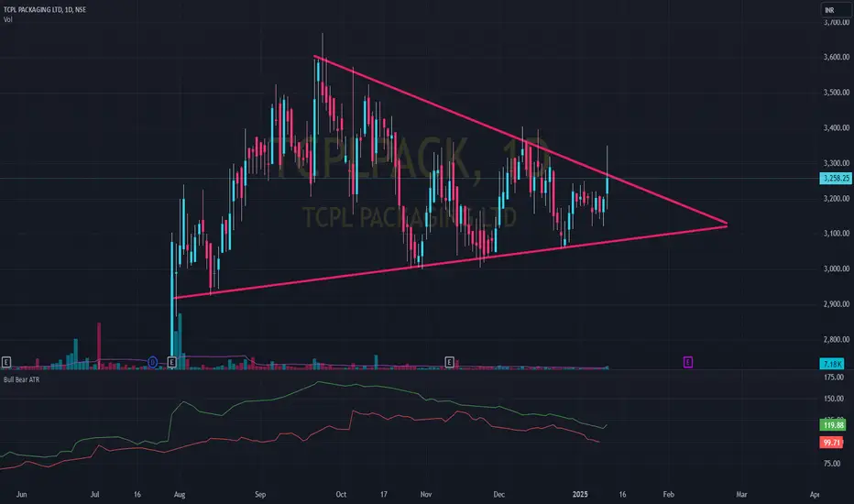Open the purple upcoming earnings marker E
Image resolution: width=854 pixels, height=504 pixels.
click(688, 362)
